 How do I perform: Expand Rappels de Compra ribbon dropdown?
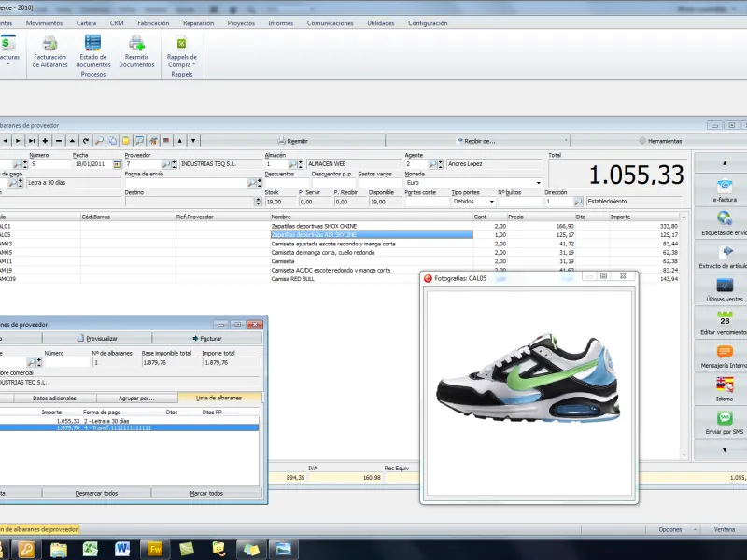click(181, 51)
